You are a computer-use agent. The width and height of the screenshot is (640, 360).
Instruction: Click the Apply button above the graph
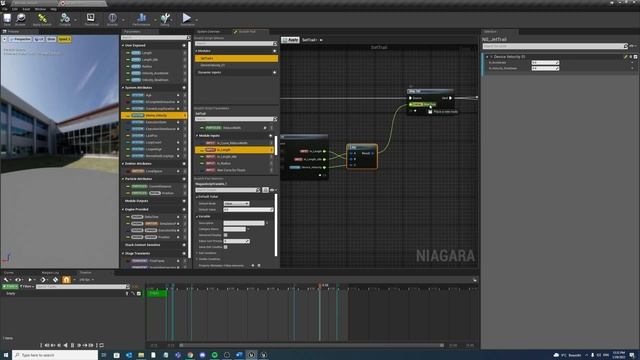291,40
